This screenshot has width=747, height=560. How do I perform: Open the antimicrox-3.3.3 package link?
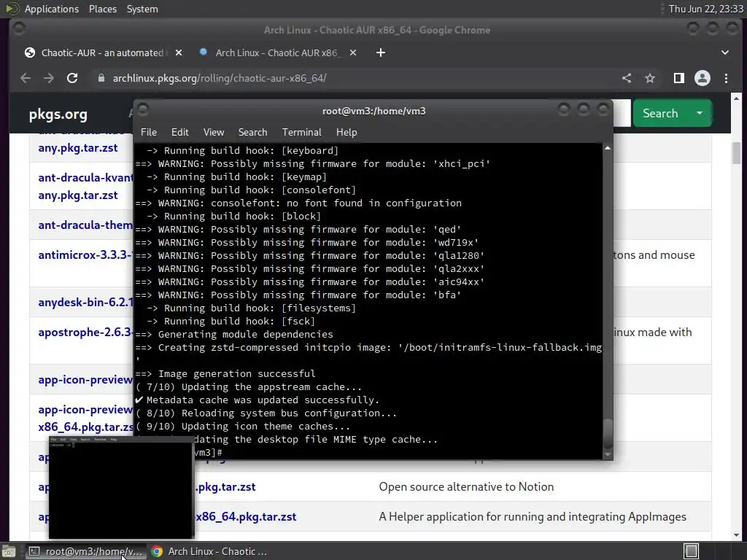(85, 254)
